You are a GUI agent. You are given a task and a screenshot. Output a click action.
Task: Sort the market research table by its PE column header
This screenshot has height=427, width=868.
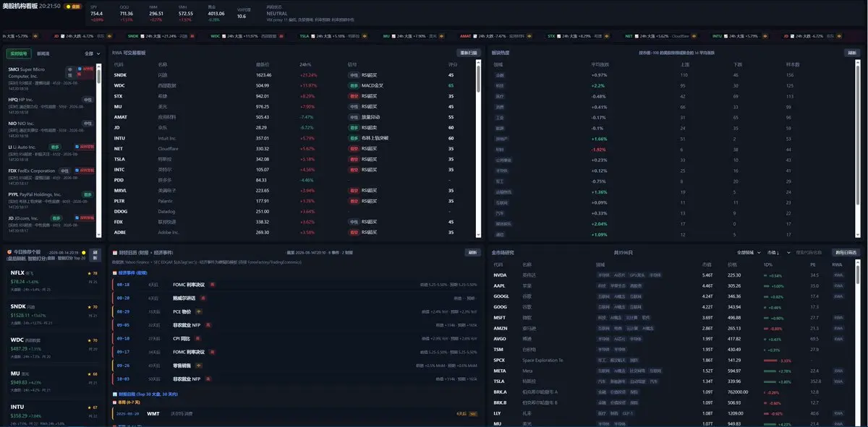813,264
